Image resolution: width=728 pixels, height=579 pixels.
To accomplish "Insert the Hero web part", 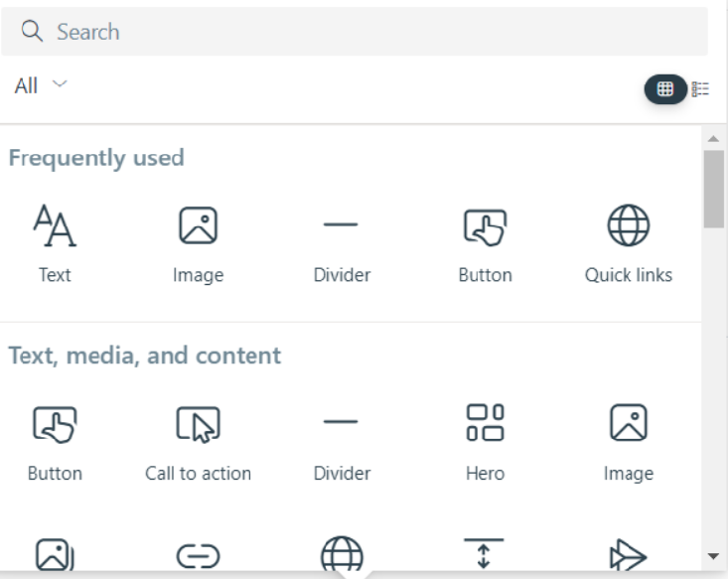I will pyautogui.click(x=486, y=443).
